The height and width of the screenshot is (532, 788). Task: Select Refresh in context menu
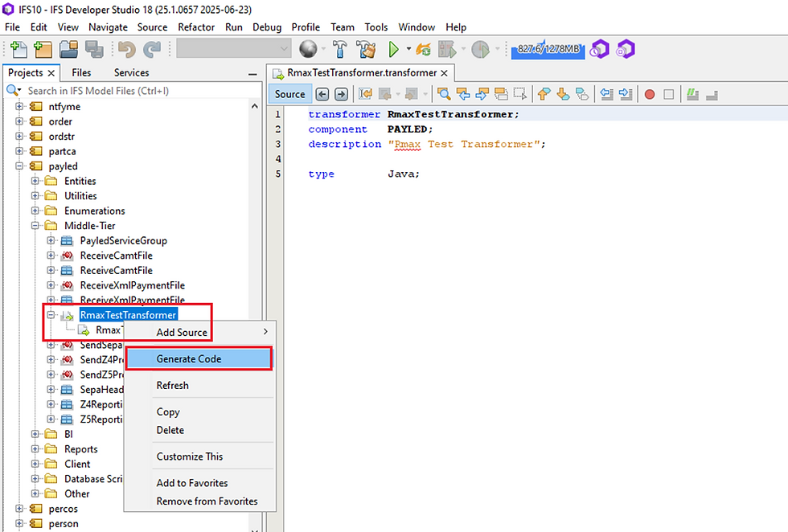pos(199,385)
